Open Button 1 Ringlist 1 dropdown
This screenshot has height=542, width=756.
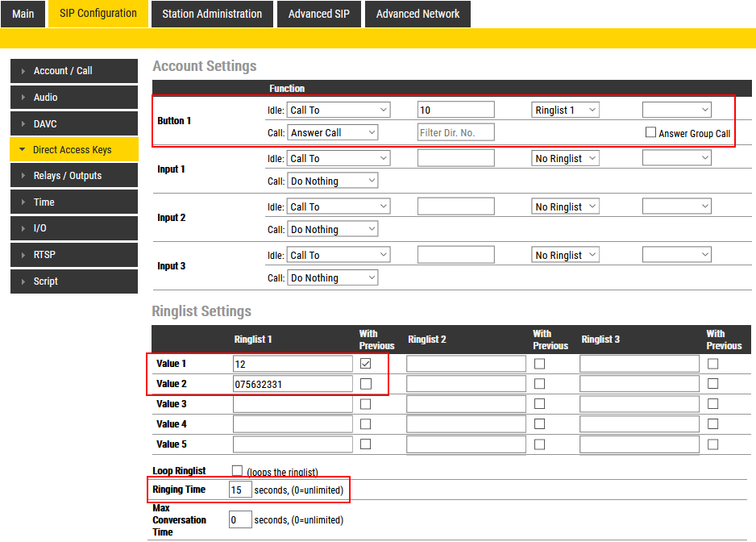point(565,110)
